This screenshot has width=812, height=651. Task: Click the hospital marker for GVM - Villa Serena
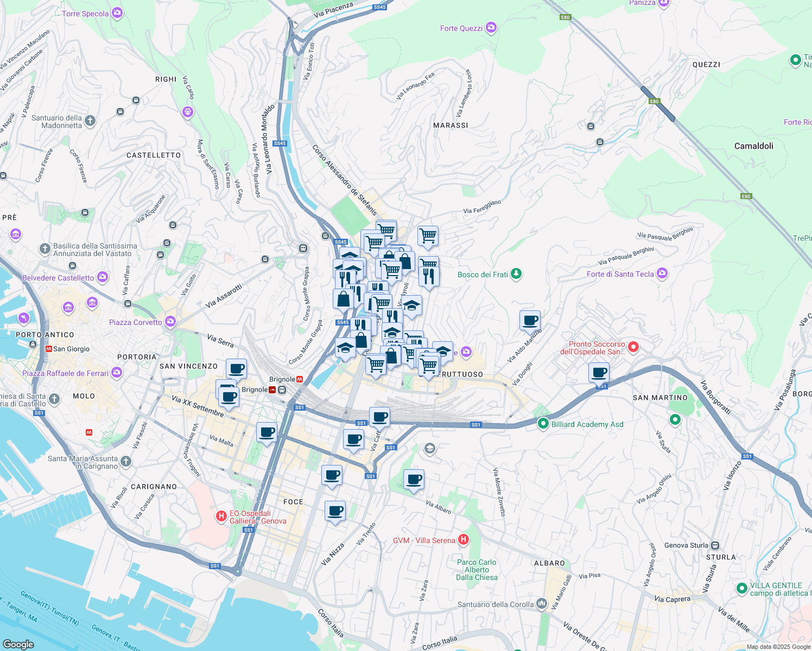(464, 540)
